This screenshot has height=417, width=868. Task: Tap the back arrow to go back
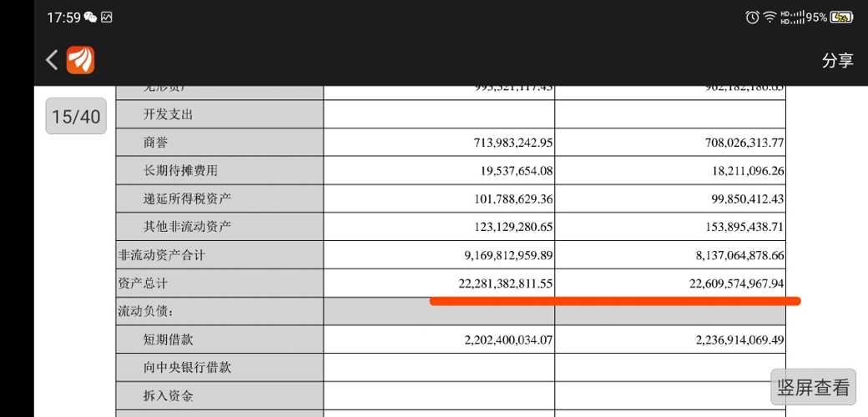tap(52, 60)
